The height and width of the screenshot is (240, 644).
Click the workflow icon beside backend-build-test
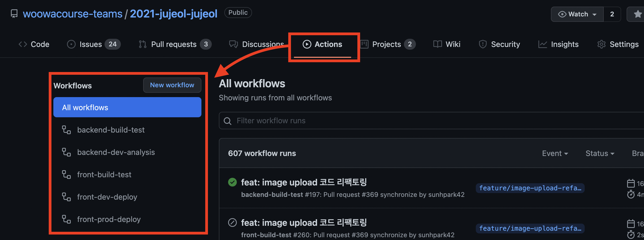point(66,130)
